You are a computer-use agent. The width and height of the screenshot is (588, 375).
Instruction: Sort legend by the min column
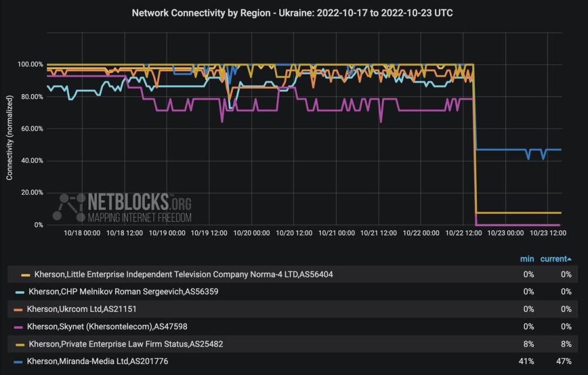527,259
